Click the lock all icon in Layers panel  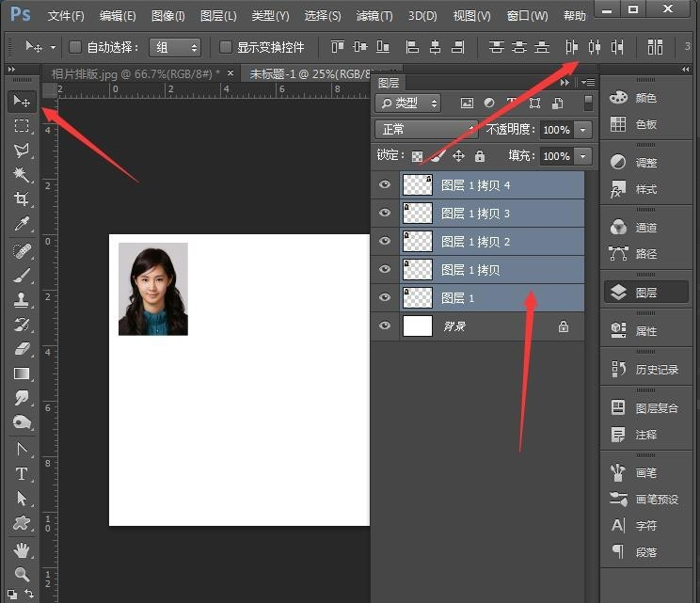point(480,156)
